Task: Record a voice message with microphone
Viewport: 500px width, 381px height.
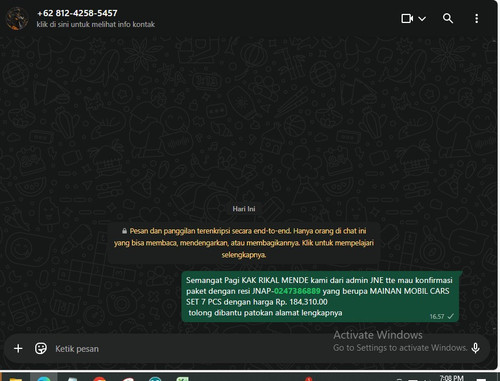Action: pos(476,348)
